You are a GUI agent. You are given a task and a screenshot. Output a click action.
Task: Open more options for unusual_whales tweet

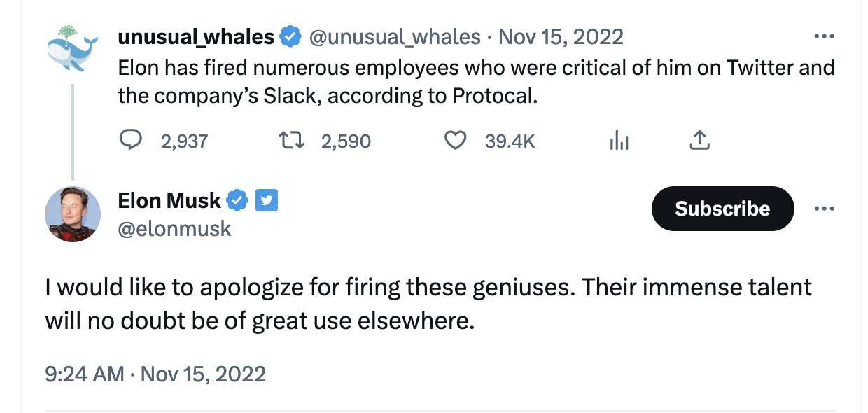coord(824,36)
